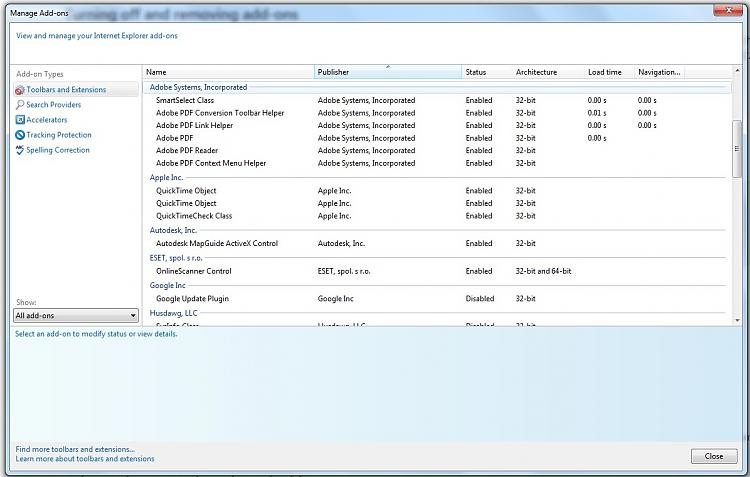Open Find more toolbars and extensions link
Screen dimensions: 750x477
[x=75, y=449]
